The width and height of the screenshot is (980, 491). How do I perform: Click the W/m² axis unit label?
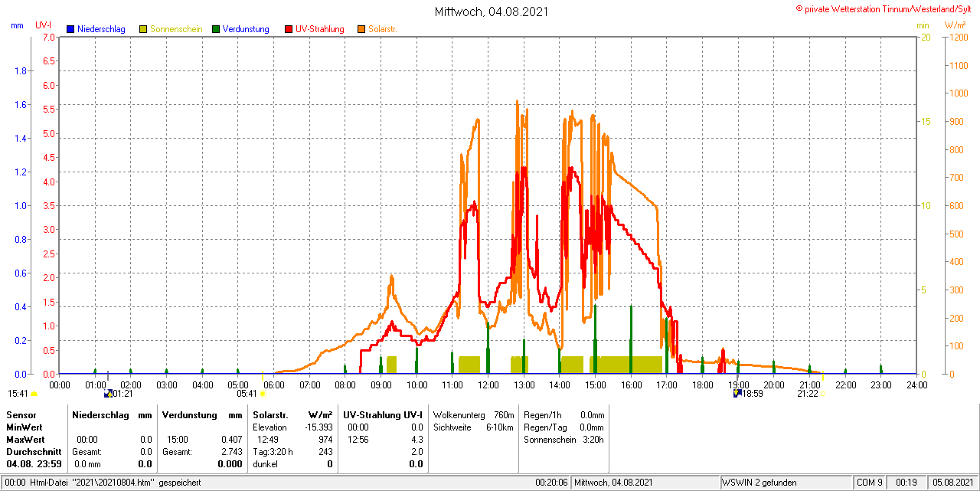coord(955,25)
